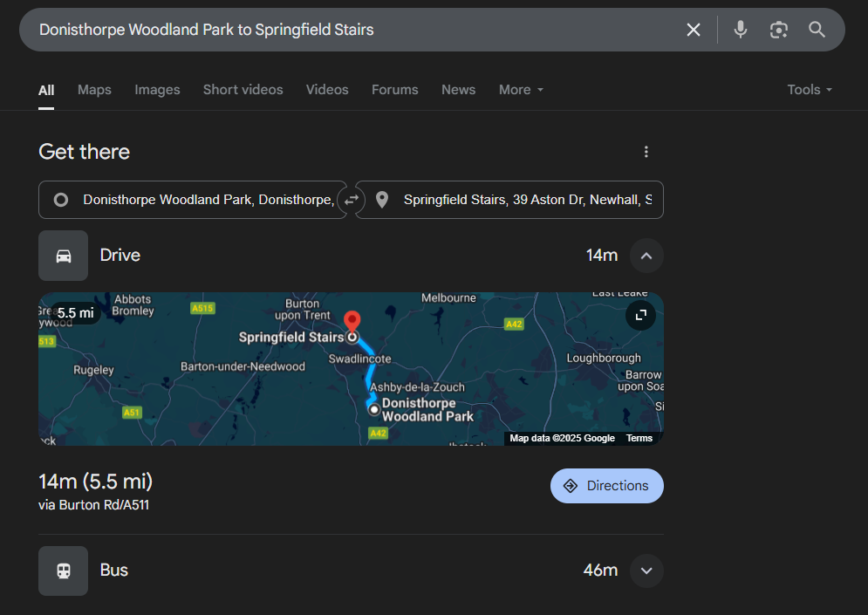Click the Rugeley label on map
This screenshot has height=615, width=868.
click(93, 370)
